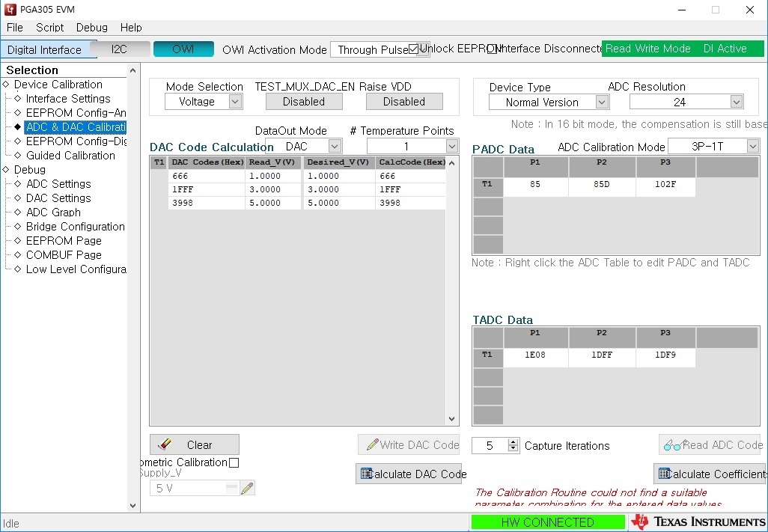Open the File menu
Image resolution: width=768 pixels, height=532 pixels.
[15, 28]
